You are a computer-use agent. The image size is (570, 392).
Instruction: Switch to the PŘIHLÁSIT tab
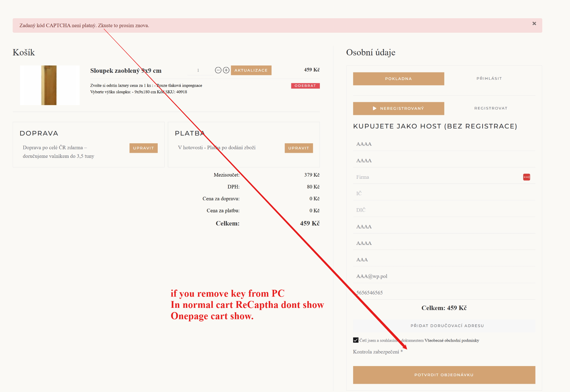[489, 78]
